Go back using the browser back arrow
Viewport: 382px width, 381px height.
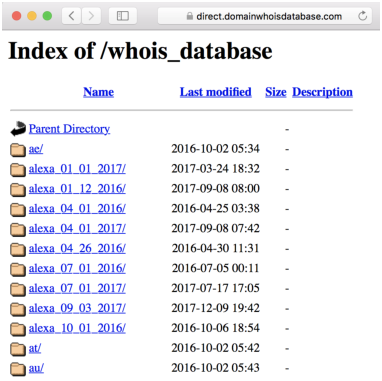point(71,16)
